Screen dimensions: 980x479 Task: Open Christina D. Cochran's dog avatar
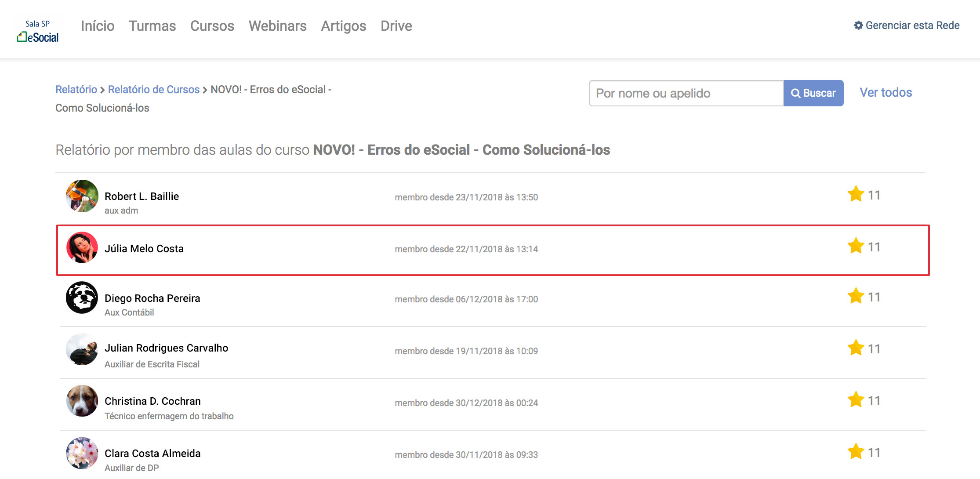click(82, 401)
